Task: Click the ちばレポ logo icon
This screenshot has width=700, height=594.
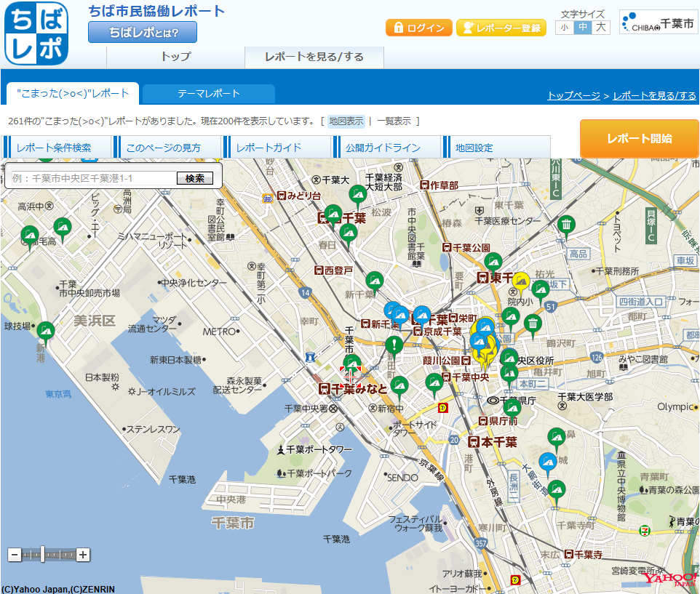Action: point(36,33)
